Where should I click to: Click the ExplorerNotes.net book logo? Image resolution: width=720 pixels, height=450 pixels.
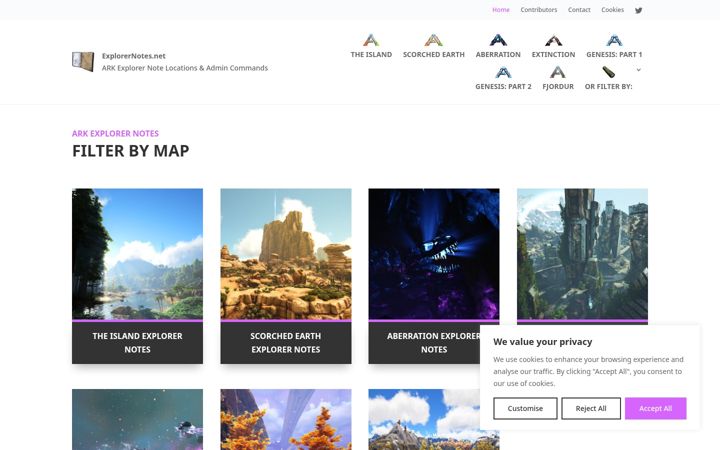coord(83,62)
